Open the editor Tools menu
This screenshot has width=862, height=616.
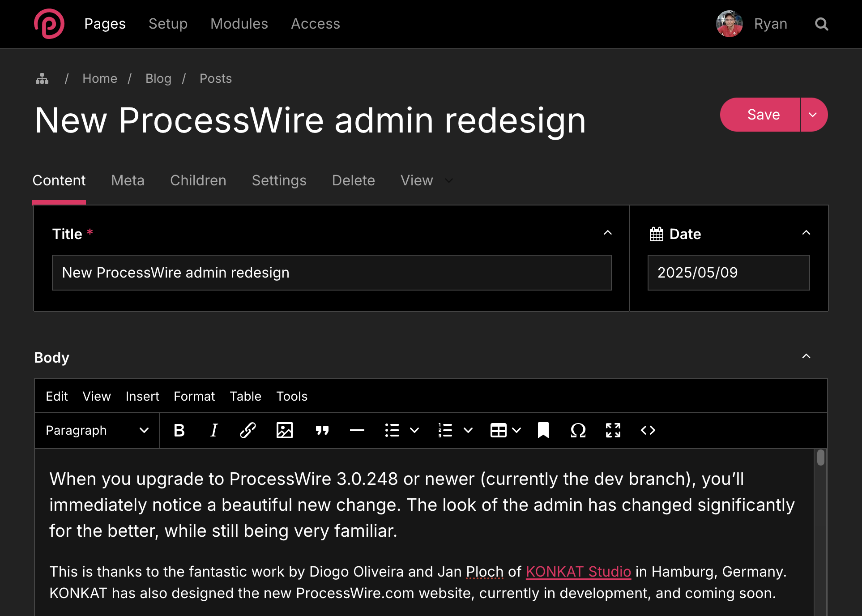[292, 396]
